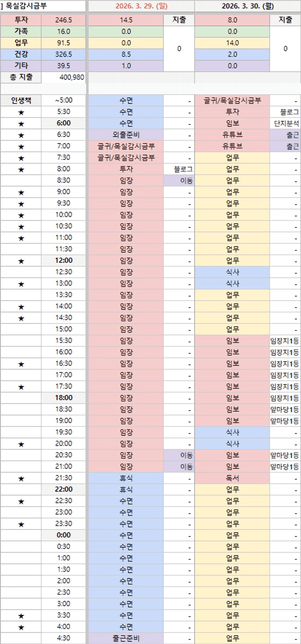Click the star beside 16:30
Screen dimensions: 301x644
point(21,364)
